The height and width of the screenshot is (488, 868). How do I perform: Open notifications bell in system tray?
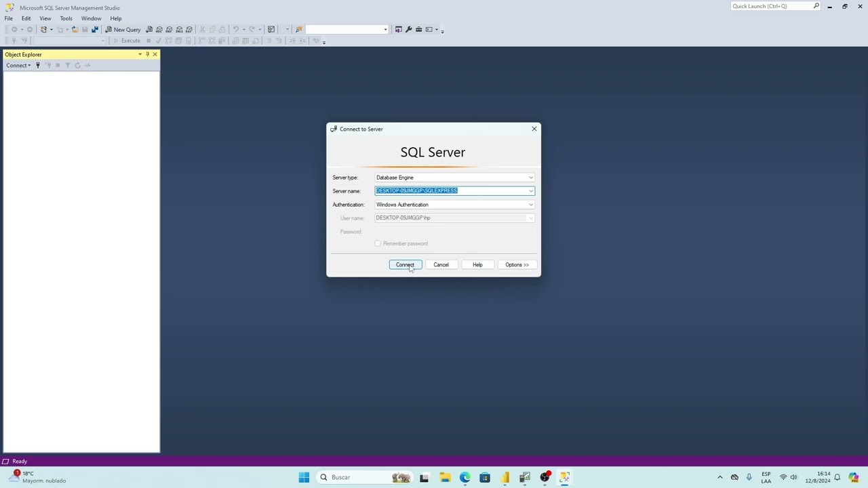click(x=837, y=477)
